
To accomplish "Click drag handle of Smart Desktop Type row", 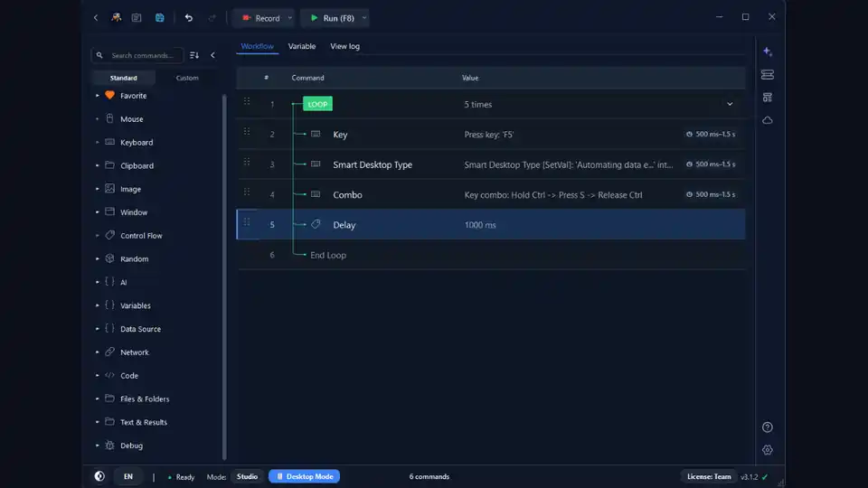I will tap(247, 162).
